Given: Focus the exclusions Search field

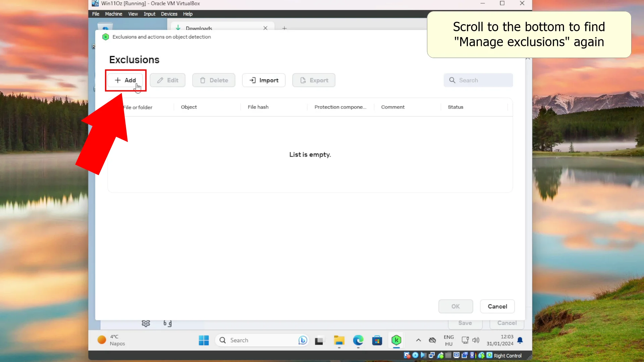Looking at the screenshot, I should (478, 80).
